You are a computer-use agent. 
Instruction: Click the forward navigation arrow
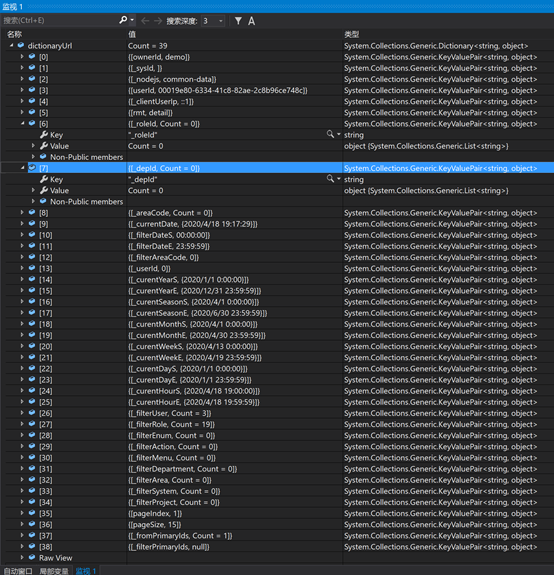[x=158, y=21]
